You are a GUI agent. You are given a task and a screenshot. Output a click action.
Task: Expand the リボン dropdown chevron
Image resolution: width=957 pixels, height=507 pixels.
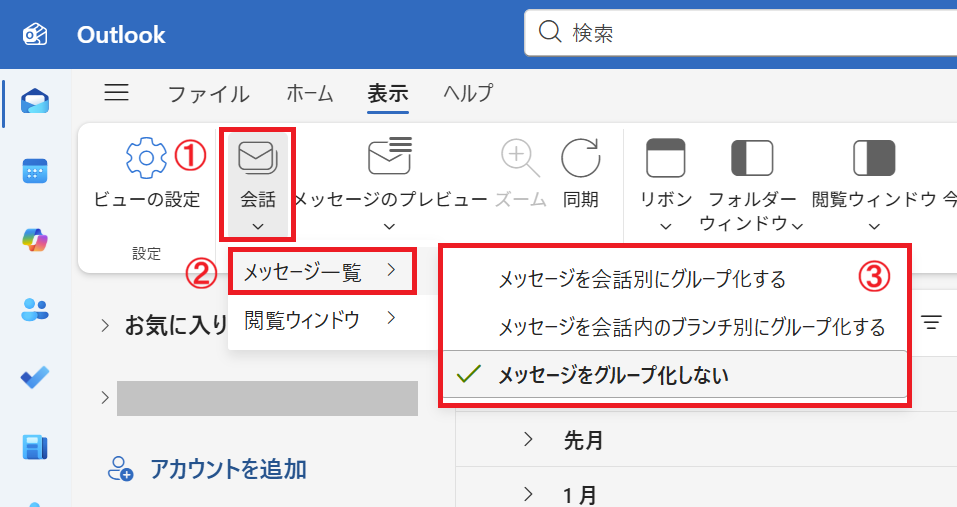click(666, 227)
